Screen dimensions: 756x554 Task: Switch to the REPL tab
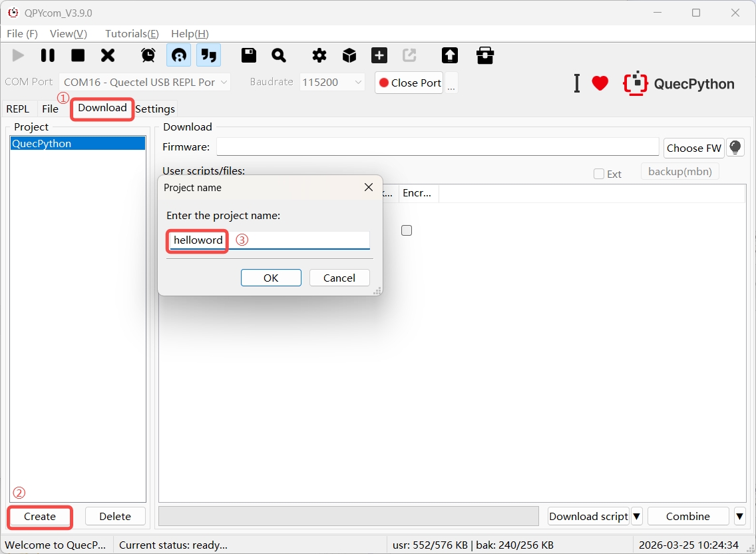coord(18,109)
